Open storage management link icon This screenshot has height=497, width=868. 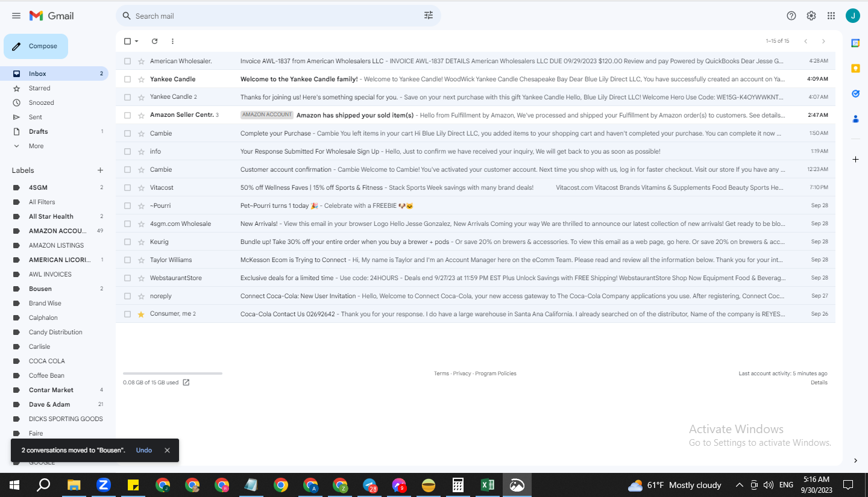tap(186, 383)
